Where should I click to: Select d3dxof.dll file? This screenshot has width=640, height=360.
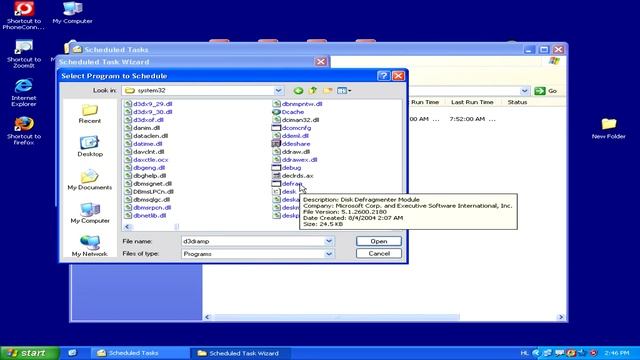click(x=144, y=120)
